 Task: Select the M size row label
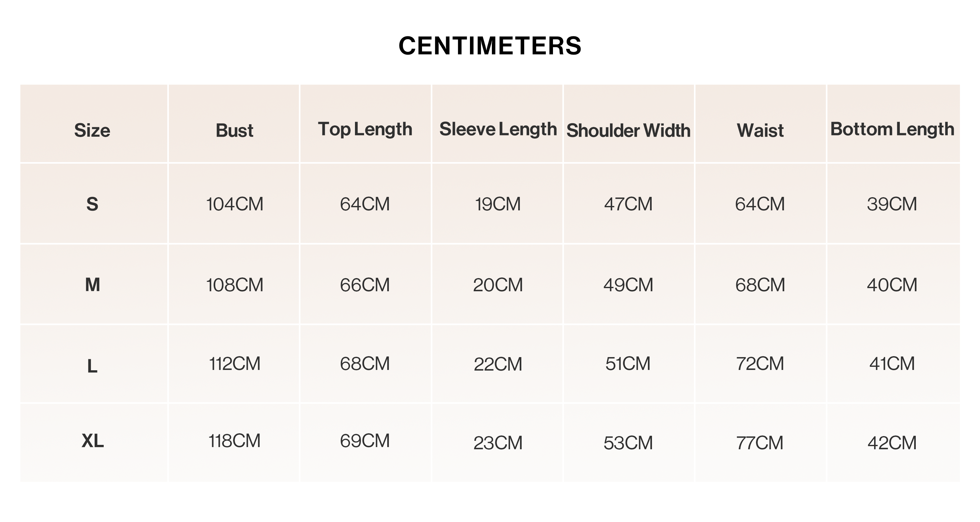[92, 285]
